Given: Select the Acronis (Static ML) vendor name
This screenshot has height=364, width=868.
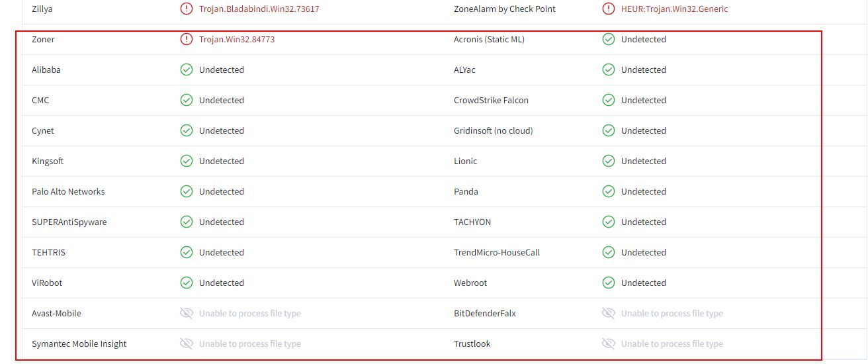Looking at the screenshot, I should (x=489, y=40).
